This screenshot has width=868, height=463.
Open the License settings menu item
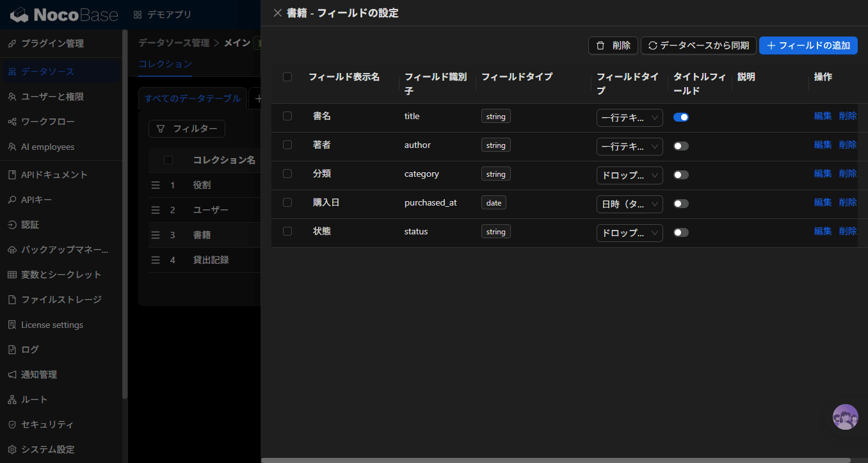60,325
